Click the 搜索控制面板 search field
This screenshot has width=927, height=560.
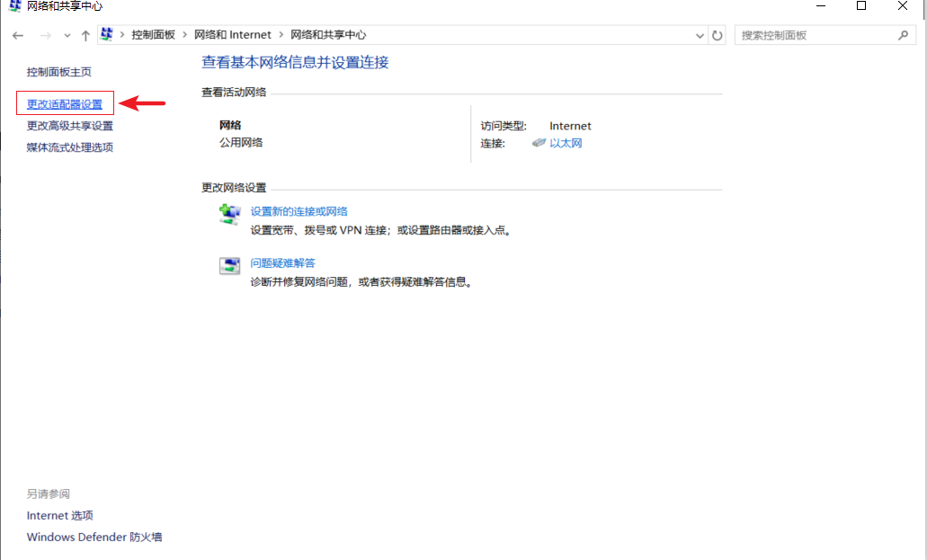pyautogui.click(x=814, y=35)
